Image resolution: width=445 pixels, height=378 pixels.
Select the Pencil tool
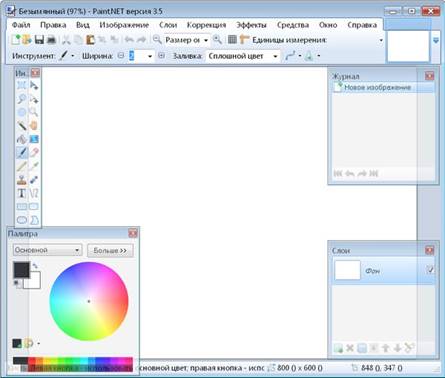tap(22, 166)
